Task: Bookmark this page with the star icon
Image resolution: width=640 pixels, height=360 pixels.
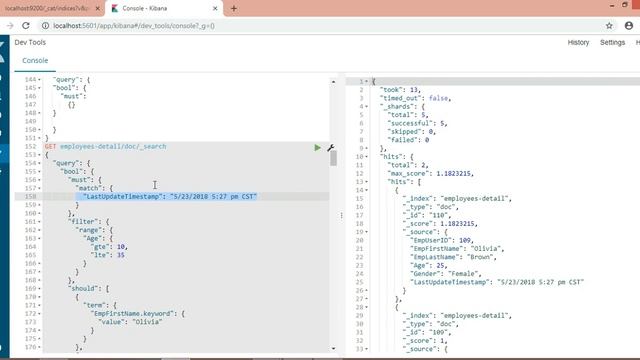Action: tap(609, 26)
